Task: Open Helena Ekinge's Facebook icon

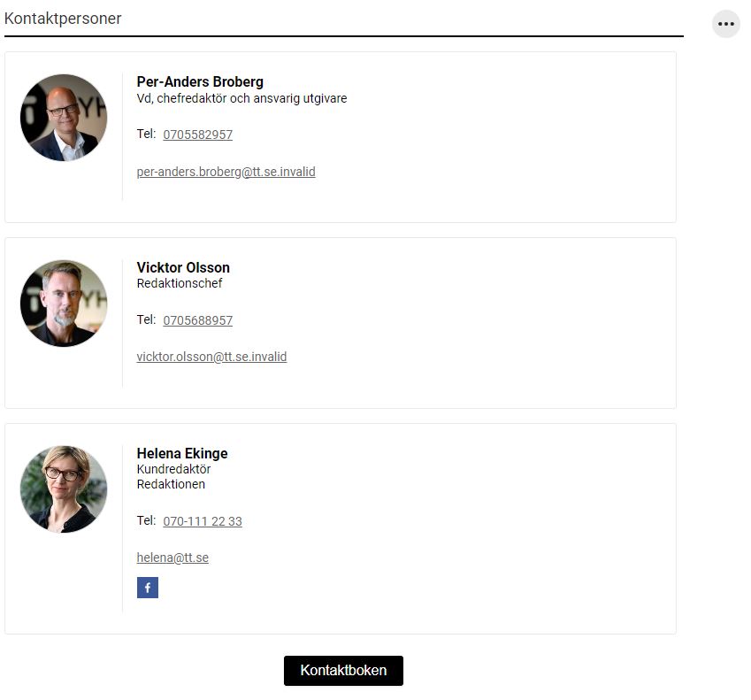Action: pos(148,588)
